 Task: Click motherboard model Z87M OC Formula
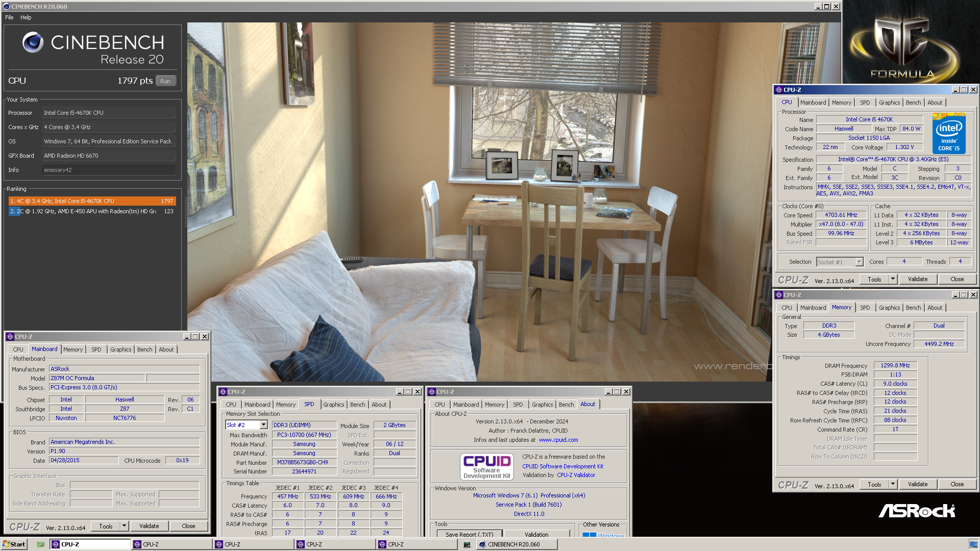(97, 378)
